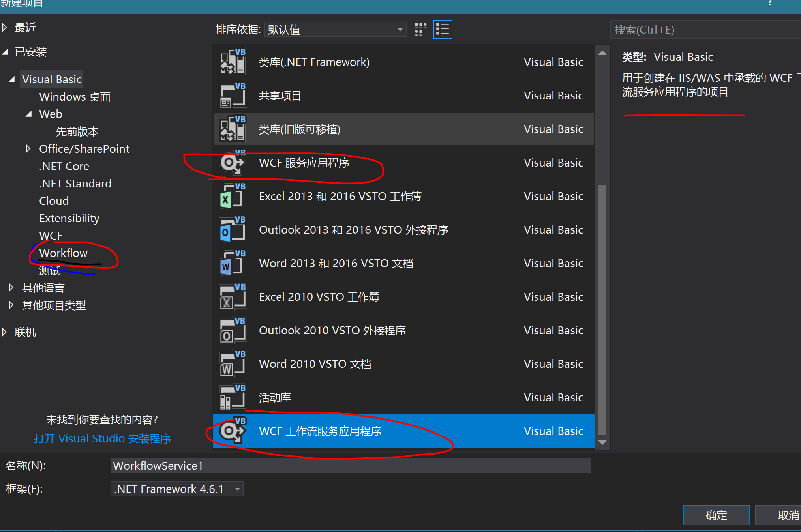Select 共享项目 template name

pos(280,96)
